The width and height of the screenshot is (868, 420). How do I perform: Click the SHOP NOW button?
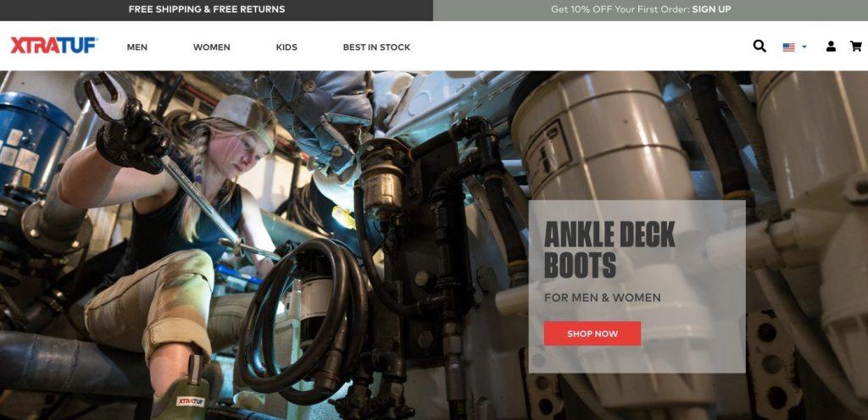(593, 334)
